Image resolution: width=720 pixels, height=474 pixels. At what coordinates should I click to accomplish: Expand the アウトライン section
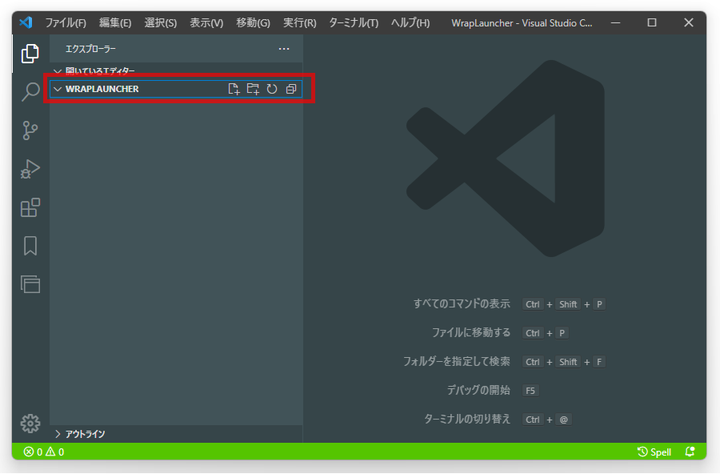(176, 434)
